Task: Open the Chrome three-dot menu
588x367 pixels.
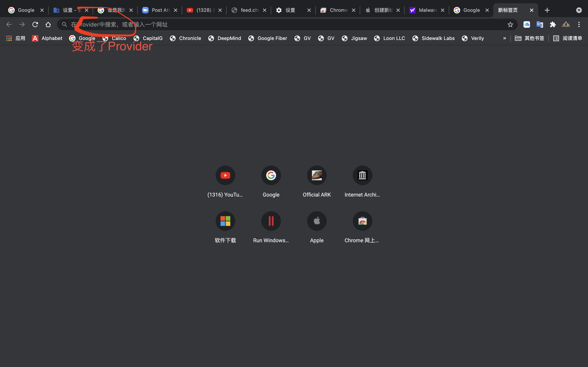Action: click(x=579, y=24)
